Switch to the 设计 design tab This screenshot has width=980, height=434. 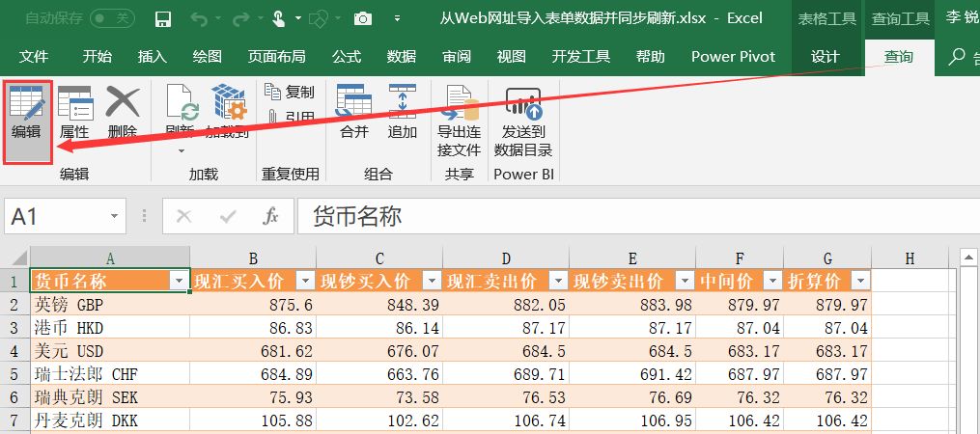click(x=825, y=57)
